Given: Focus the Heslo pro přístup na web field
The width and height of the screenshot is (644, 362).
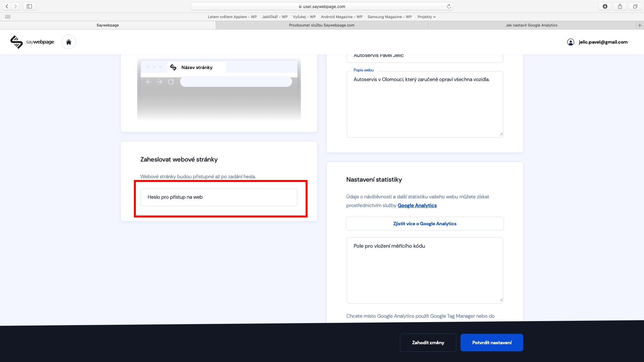Looking at the screenshot, I should pyautogui.click(x=219, y=197).
